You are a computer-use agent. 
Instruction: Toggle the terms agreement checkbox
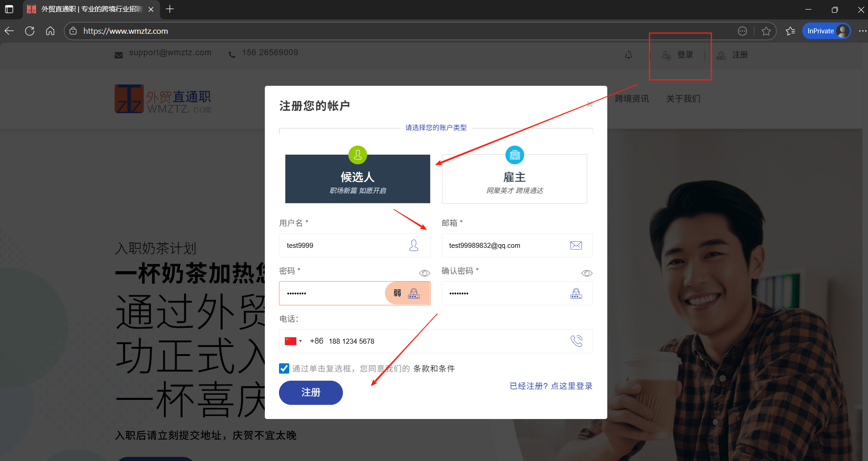point(284,368)
